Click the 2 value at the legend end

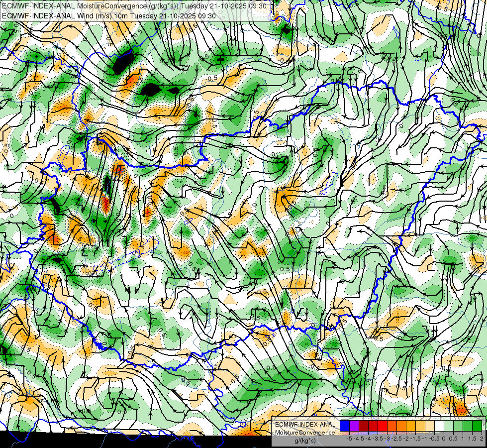[x=482, y=439]
